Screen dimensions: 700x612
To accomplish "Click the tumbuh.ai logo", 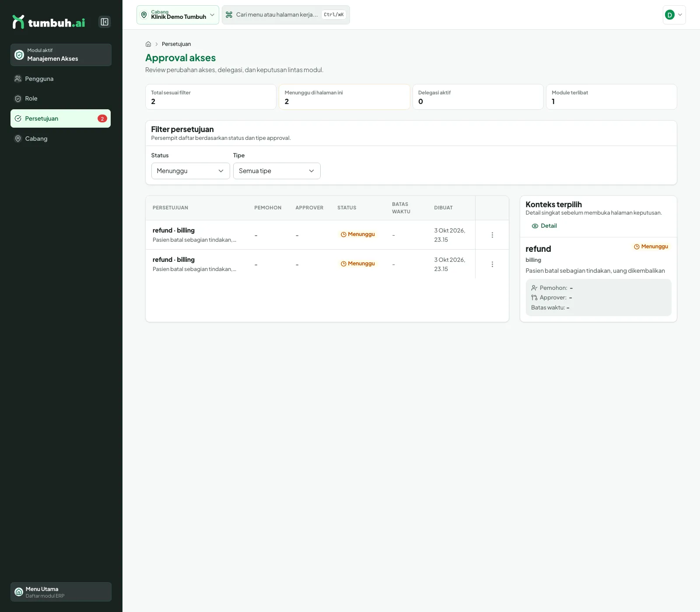I will coord(49,22).
